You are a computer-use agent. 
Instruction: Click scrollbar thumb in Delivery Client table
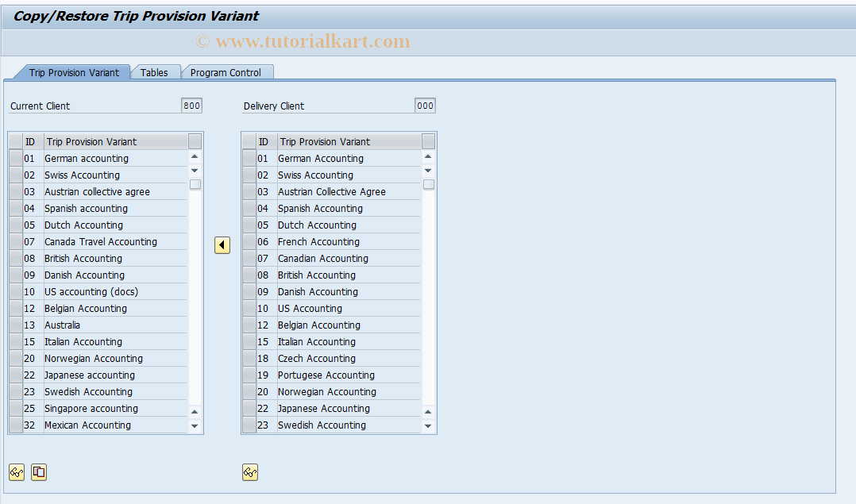(x=429, y=184)
